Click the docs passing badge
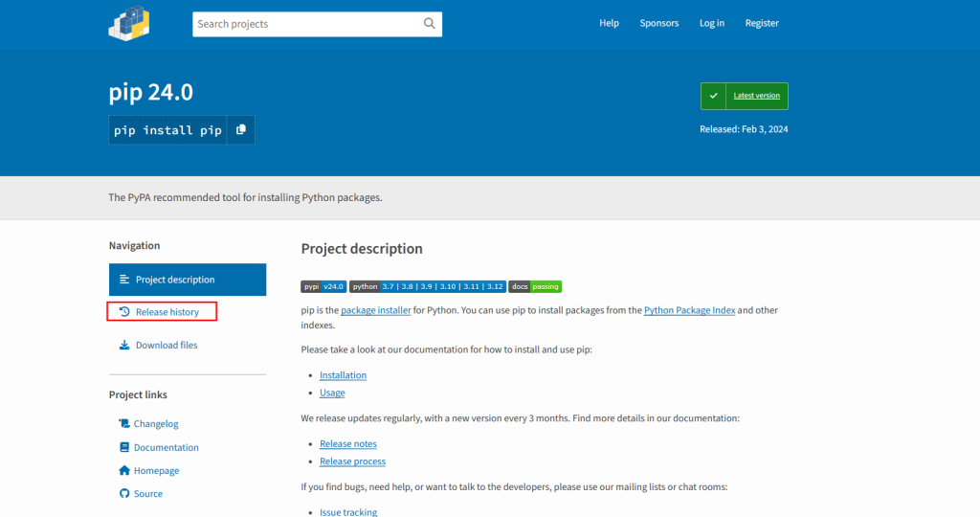This screenshot has width=980, height=517. pos(535,286)
